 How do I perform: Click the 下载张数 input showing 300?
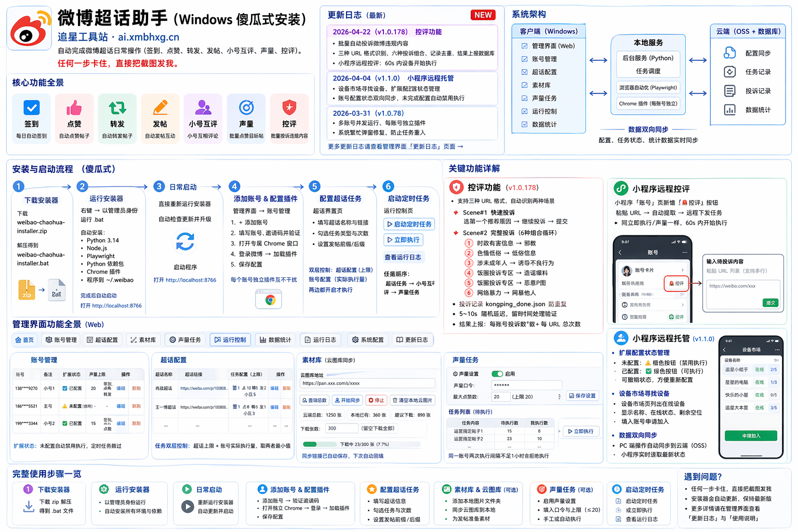[342, 428]
